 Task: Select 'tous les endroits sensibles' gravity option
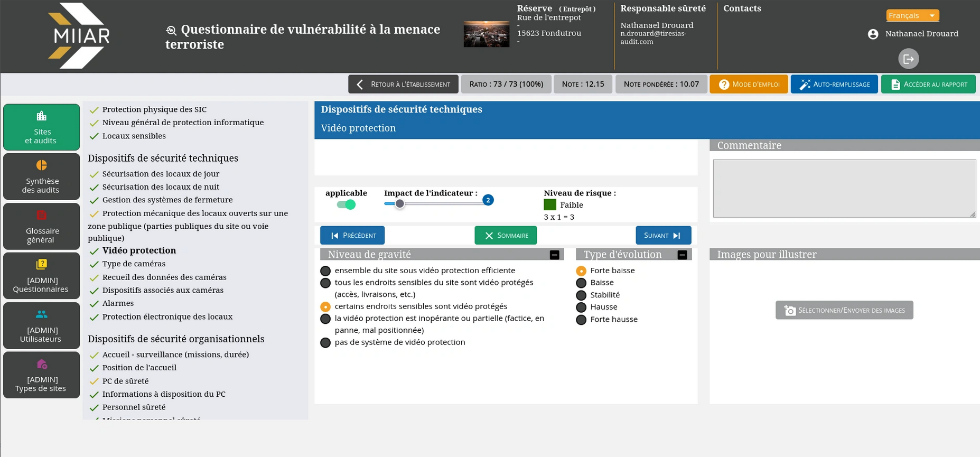pos(325,283)
